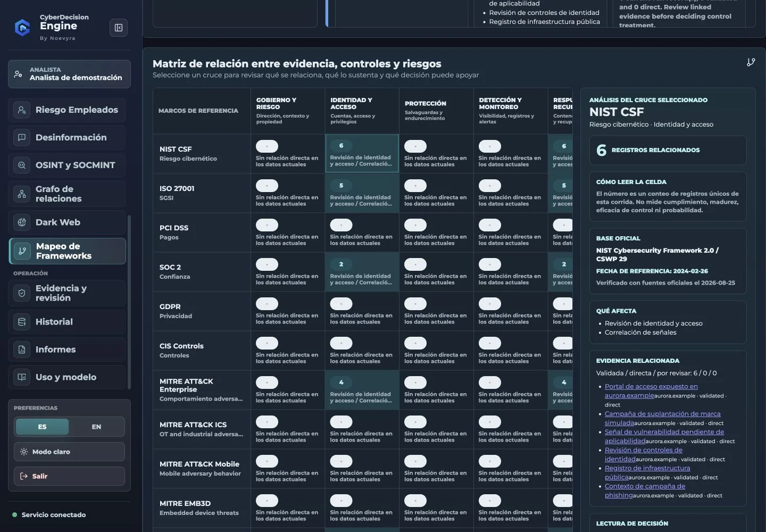Click the ISO 27001 row label
Viewport: 766px width, 532px height.
(x=202, y=193)
